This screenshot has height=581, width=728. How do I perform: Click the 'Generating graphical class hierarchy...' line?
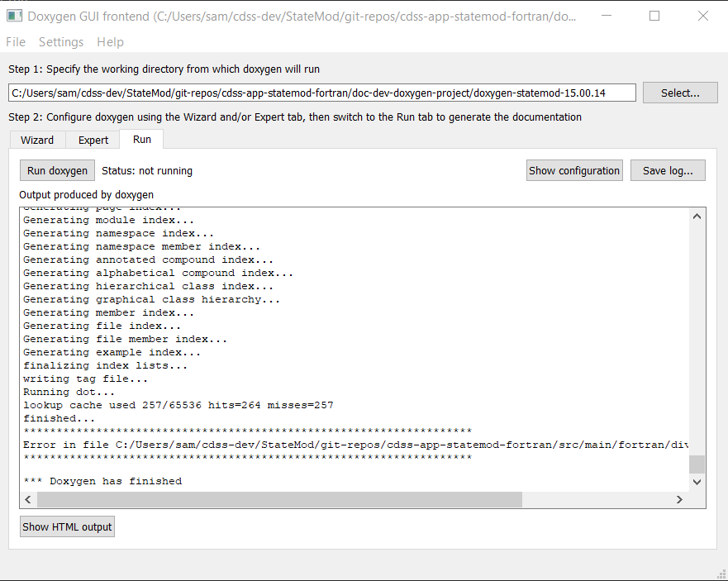coord(152,299)
